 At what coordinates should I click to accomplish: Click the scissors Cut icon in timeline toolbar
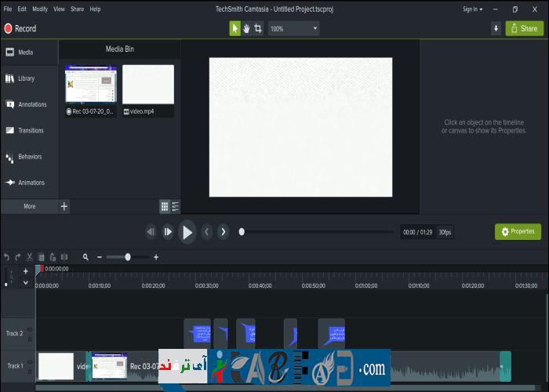click(x=29, y=257)
